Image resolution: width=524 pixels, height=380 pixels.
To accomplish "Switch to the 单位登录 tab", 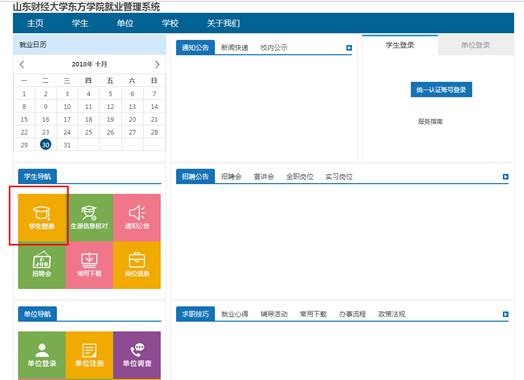I will point(476,45).
